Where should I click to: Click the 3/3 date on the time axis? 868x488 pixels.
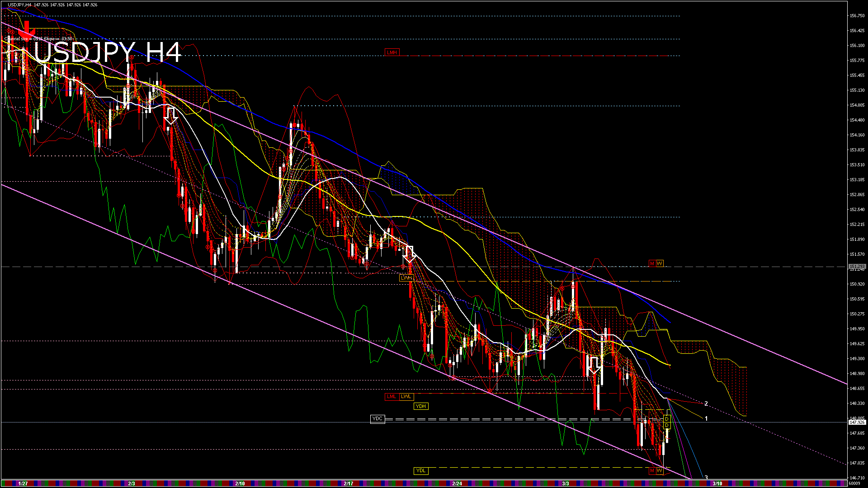(565, 483)
